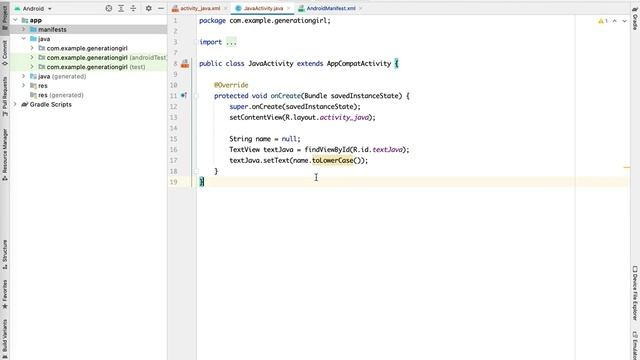The image size is (640, 360).
Task: Collapse the java folder arrow
Action: (24, 39)
